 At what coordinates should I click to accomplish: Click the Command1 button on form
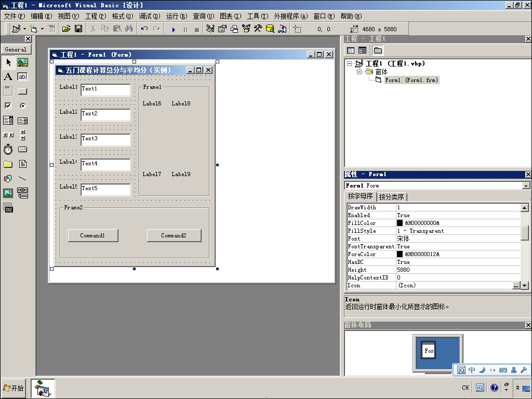(x=93, y=235)
